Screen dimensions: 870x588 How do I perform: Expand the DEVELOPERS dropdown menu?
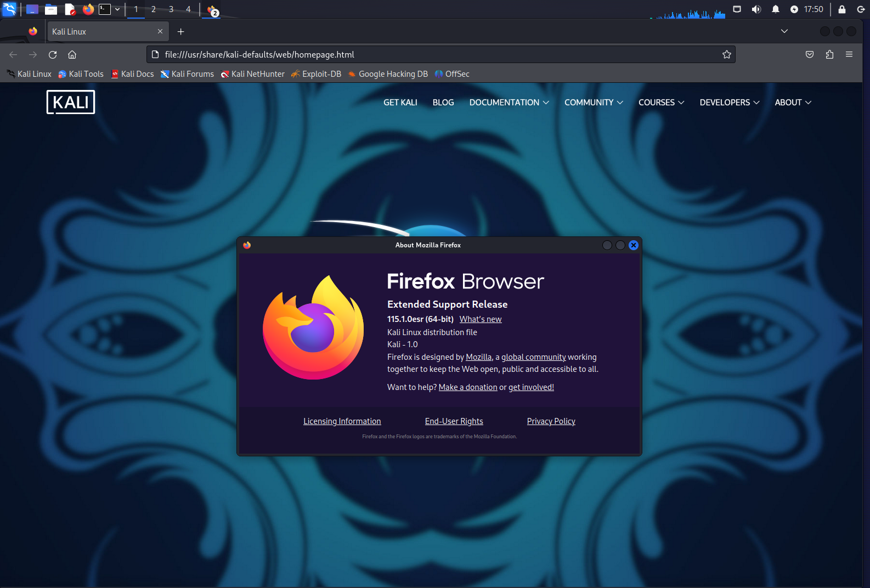(729, 103)
